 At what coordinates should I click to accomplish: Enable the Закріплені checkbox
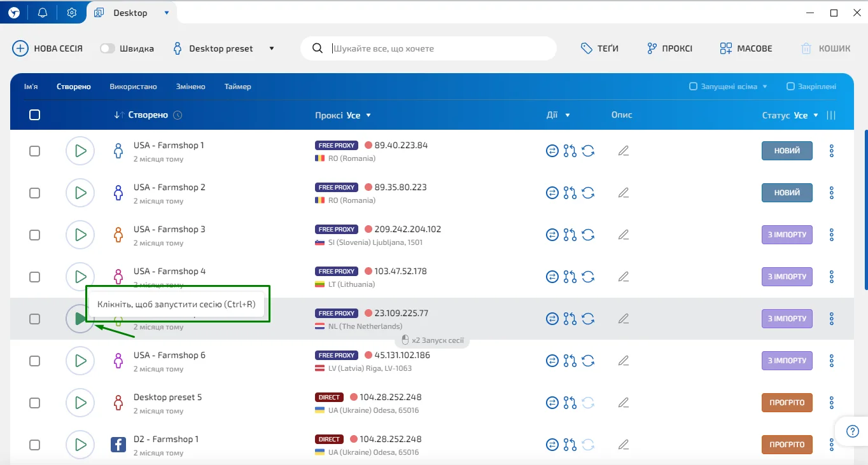pos(790,87)
